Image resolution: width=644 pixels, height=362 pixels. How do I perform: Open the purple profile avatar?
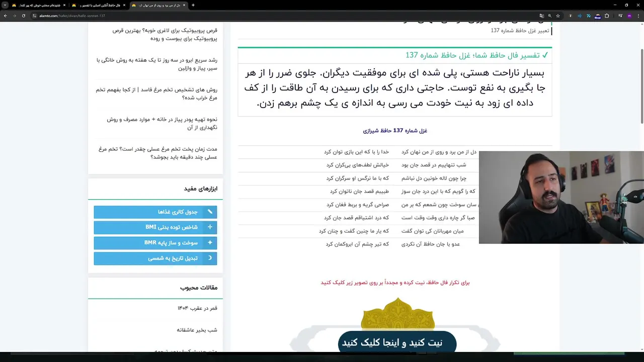pyautogui.click(x=629, y=16)
